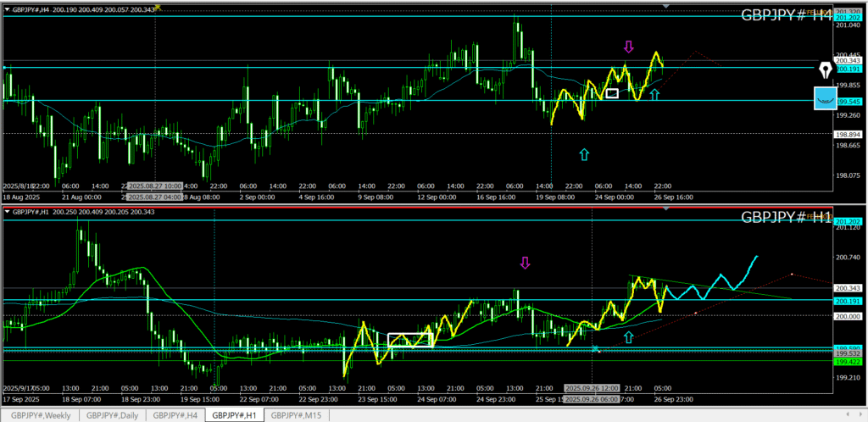Select the lowest cyan up arrow on H4 chart
The height and width of the screenshot is (422, 868).
(583, 154)
